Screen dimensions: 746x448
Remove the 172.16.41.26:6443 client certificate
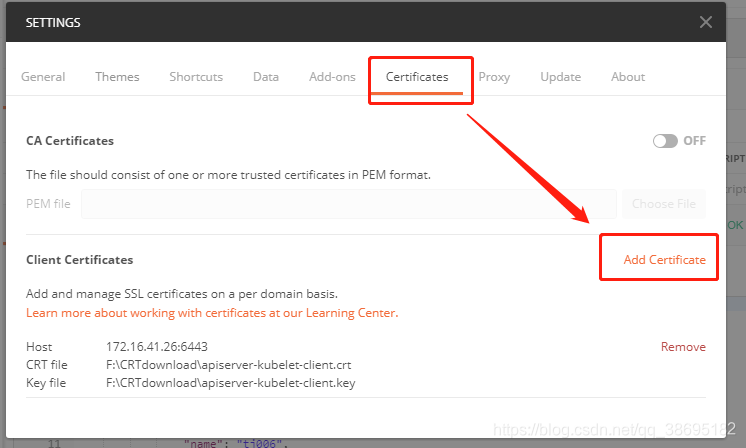(x=683, y=347)
